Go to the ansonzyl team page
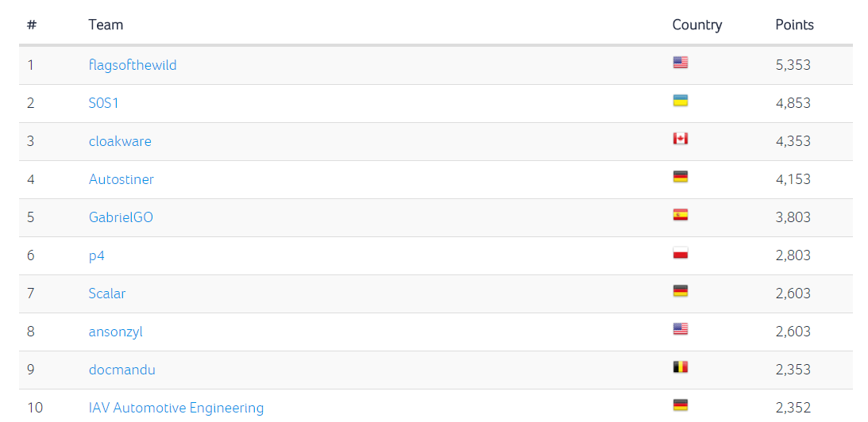The image size is (868, 422). [116, 332]
